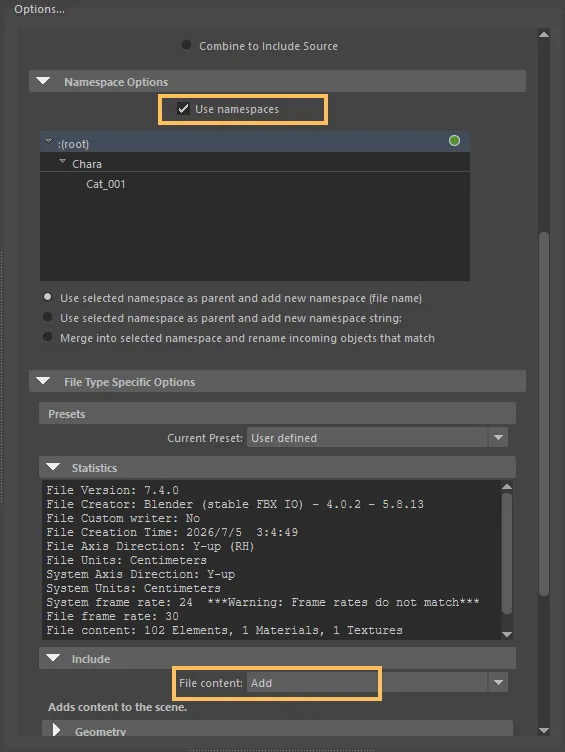Click the statistics box scroll down arrow
Screen dimensions: 565x752
pos(507,634)
